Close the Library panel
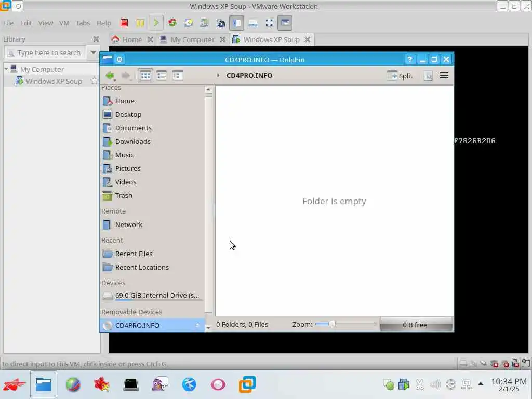This screenshot has height=399, width=532. 96,39
